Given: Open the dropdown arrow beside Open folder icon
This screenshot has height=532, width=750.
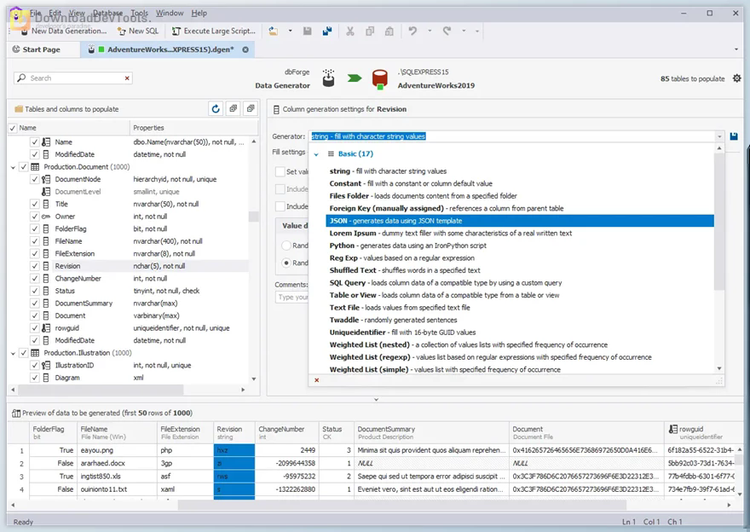Looking at the screenshot, I should [290, 31].
